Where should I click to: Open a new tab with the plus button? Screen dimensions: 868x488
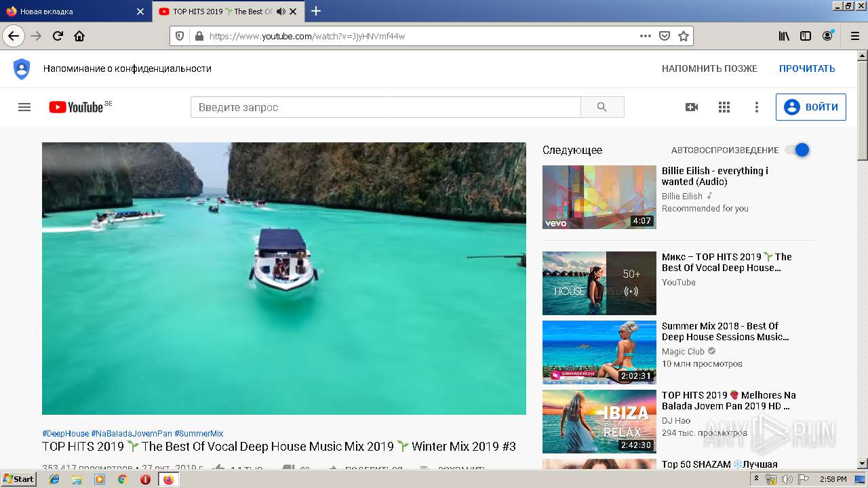(316, 11)
